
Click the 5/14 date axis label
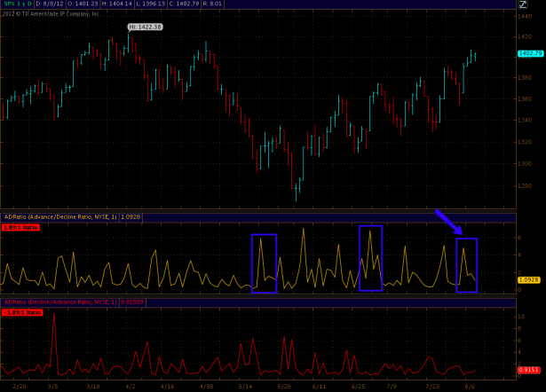point(246,387)
